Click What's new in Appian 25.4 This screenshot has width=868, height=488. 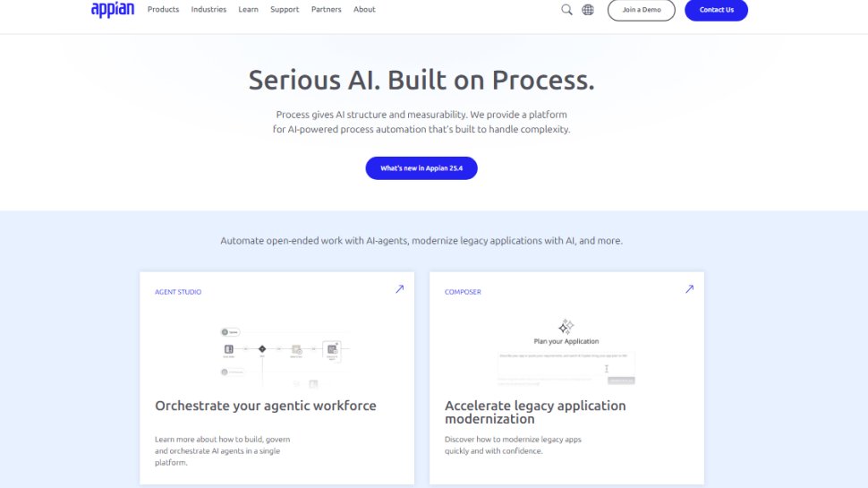pyautogui.click(x=421, y=168)
